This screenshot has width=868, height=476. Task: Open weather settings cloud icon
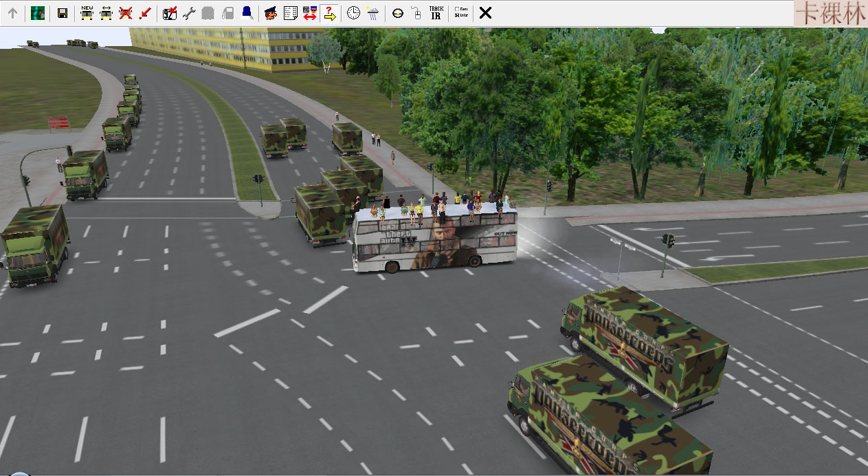pyautogui.click(x=372, y=13)
